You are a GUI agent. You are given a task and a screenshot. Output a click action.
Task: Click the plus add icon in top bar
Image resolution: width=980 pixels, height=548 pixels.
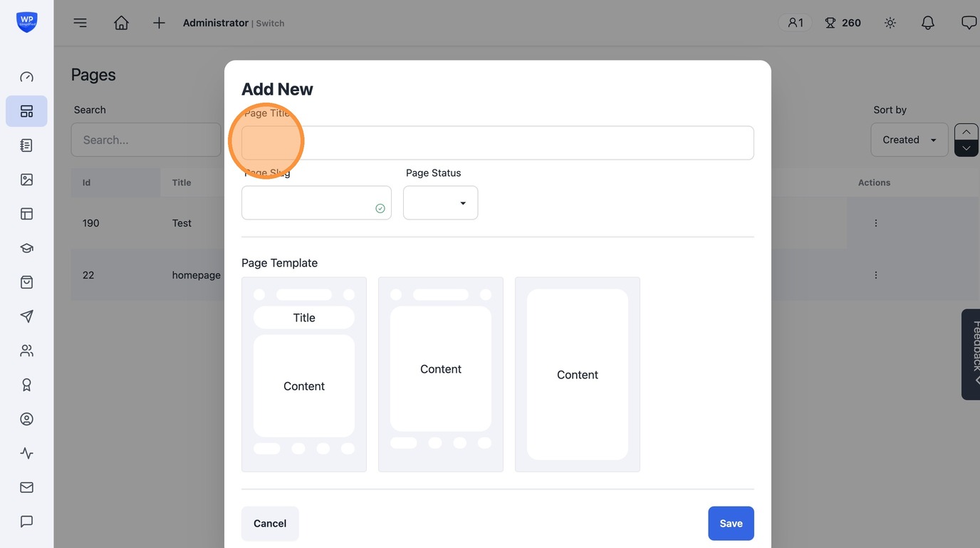[x=159, y=23]
